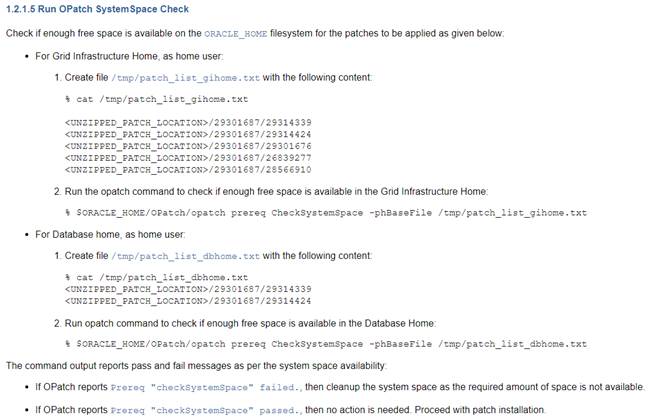This screenshot has width=650, height=419.
Task: Click the opatch prereq command using patch_list_gihome.txt
Action: point(325,212)
